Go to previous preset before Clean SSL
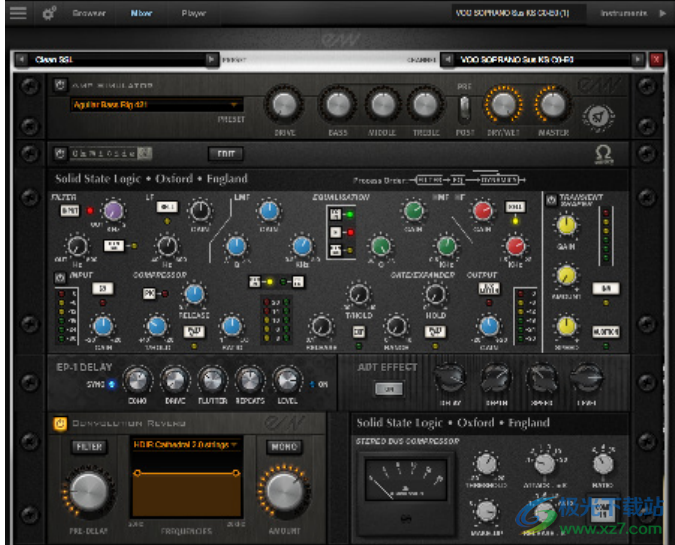The width and height of the screenshot is (675, 545). (x=21, y=59)
